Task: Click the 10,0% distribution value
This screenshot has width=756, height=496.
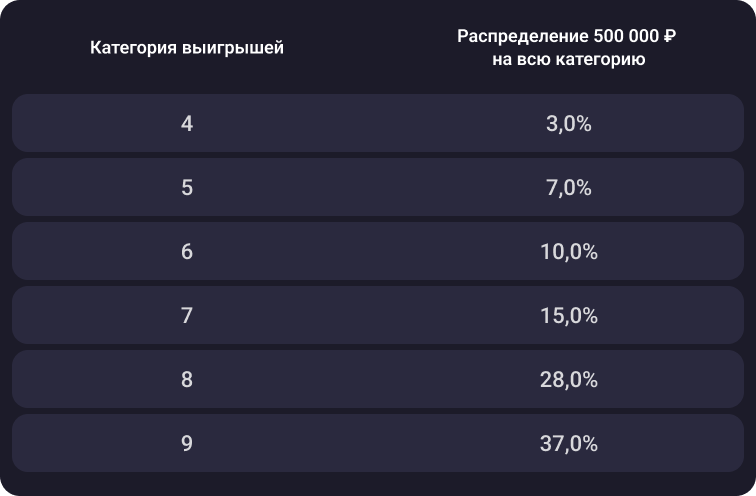Action: [x=568, y=252]
